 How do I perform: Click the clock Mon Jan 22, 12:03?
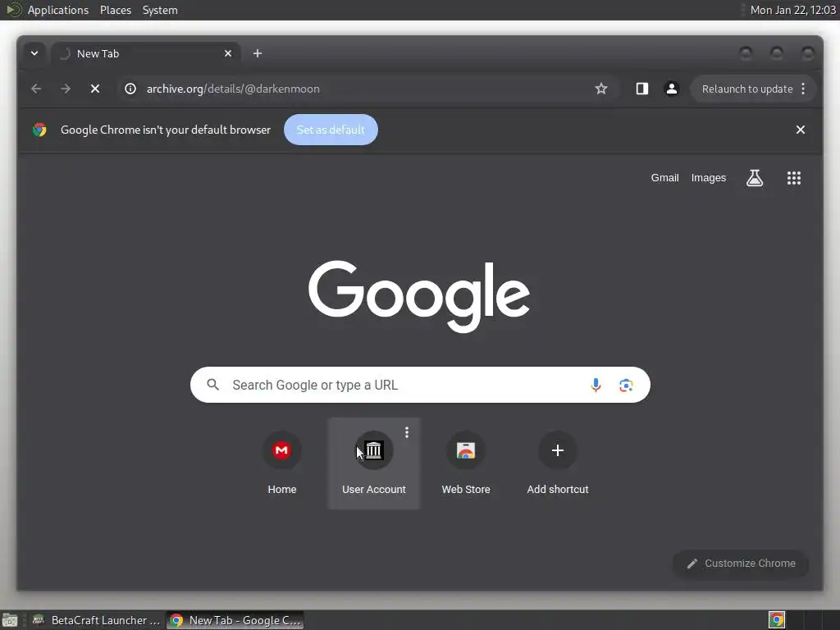[792, 10]
